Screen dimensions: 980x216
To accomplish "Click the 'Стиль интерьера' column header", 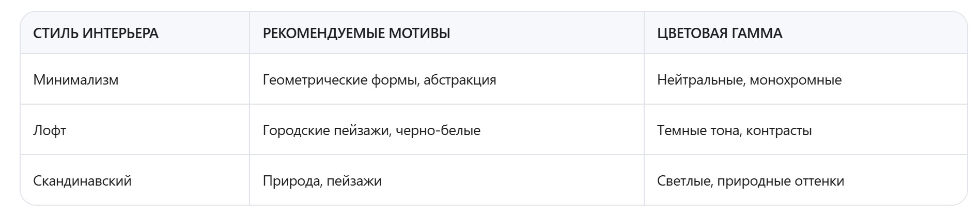I will pos(96,34).
